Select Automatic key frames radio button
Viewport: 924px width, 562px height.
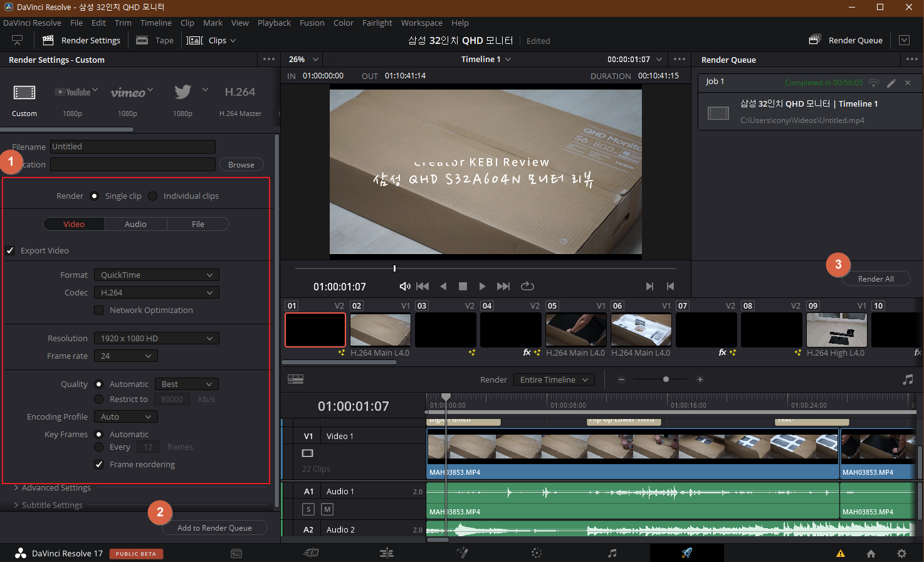98,434
